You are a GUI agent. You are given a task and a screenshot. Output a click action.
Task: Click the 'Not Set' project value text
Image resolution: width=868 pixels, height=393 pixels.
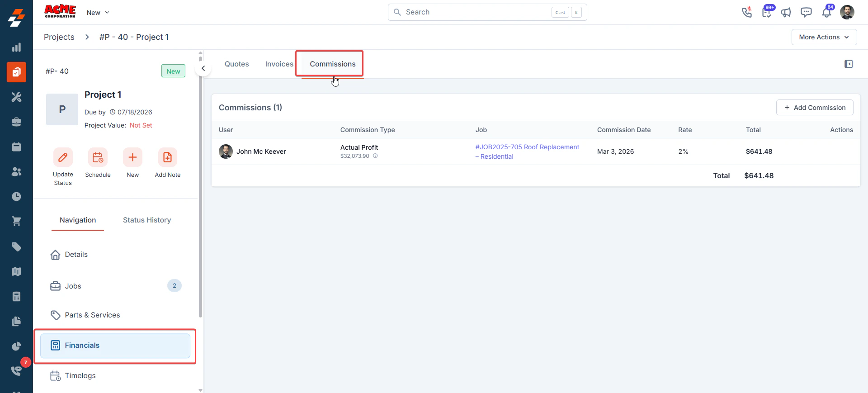click(141, 125)
